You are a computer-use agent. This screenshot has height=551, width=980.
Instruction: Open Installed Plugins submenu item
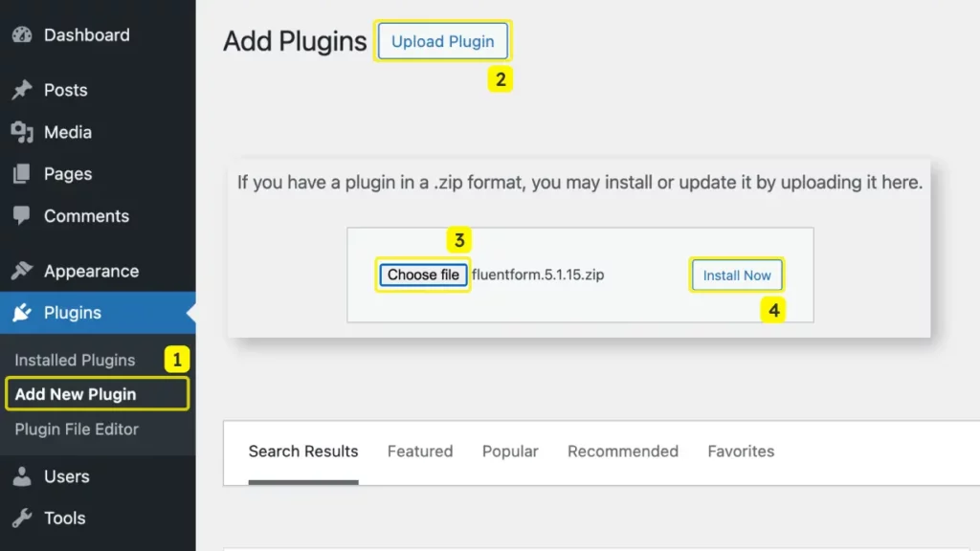click(x=75, y=360)
